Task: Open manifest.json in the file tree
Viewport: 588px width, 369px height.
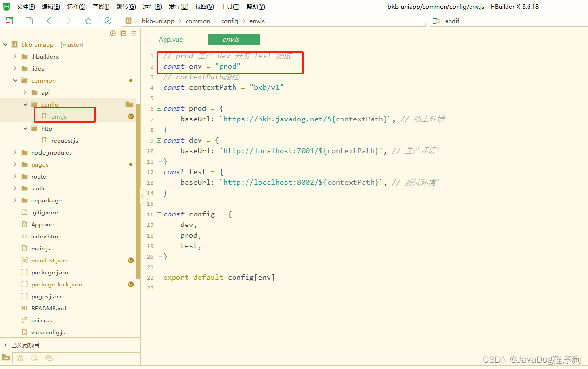Action: pos(49,260)
